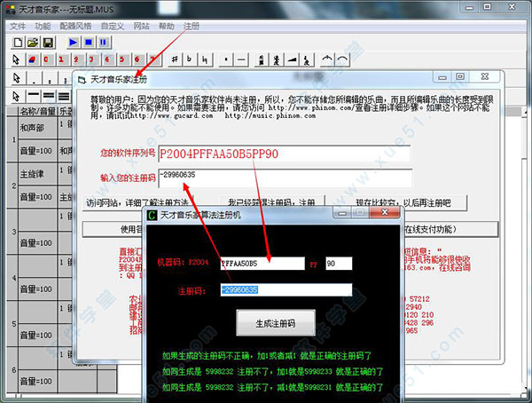Image resolution: width=532 pixels, height=403 pixels.
Task: Open the 自定义 menu
Action: click(113, 26)
